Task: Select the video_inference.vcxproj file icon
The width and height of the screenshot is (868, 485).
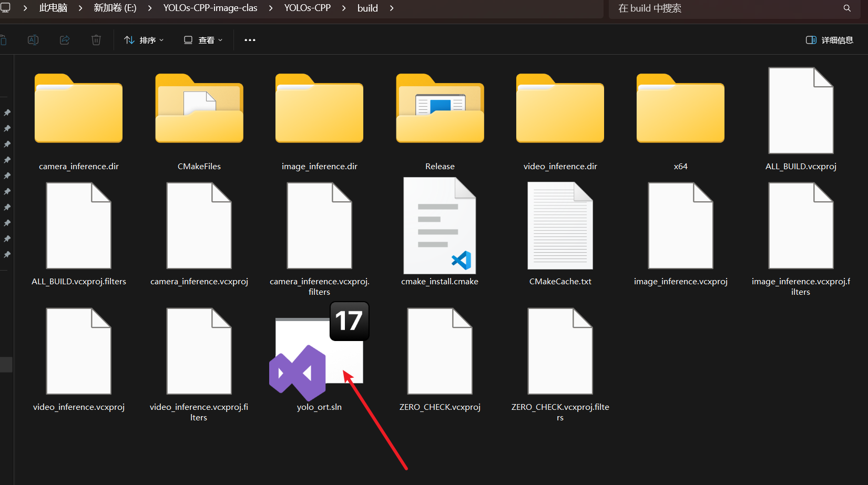Action: [79, 351]
